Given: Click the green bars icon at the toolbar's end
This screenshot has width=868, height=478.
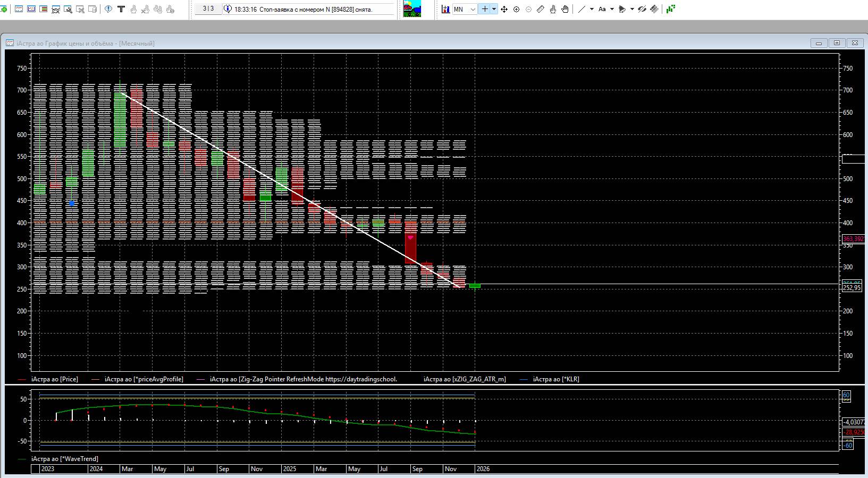Looking at the screenshot, I should pyautogui.click(x=671, y=9).
